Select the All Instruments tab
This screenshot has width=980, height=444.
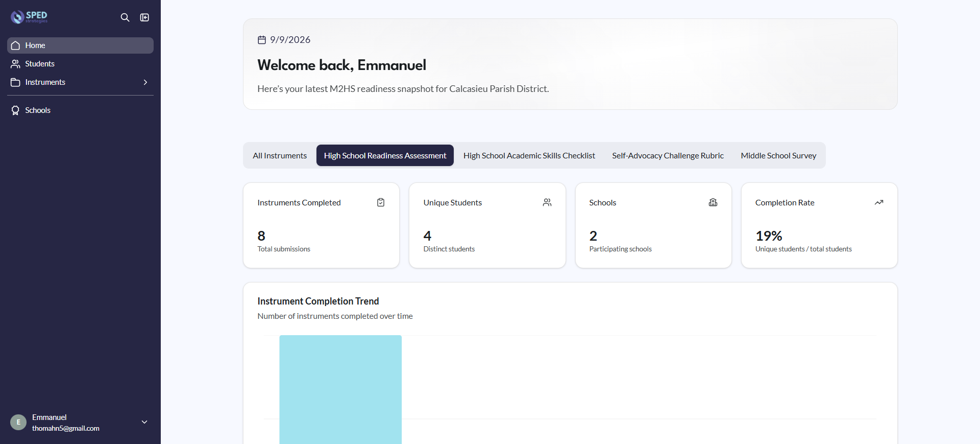coord(280,155)
